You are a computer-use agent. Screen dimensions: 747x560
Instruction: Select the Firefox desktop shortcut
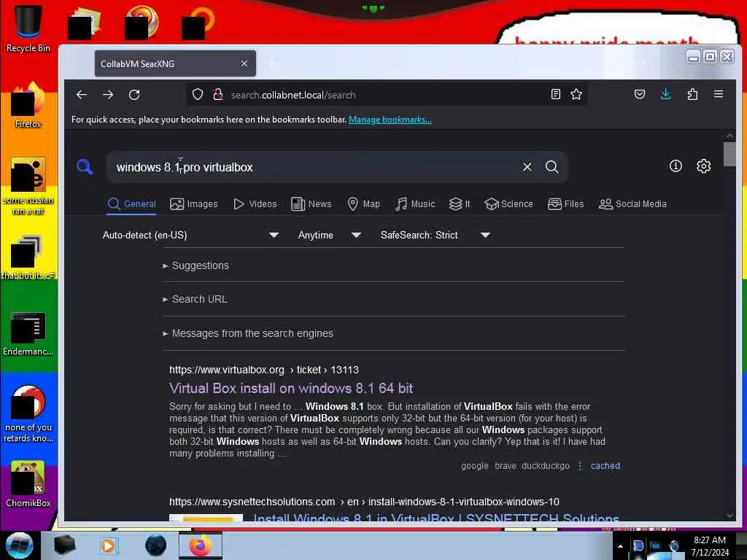[28, 105]
